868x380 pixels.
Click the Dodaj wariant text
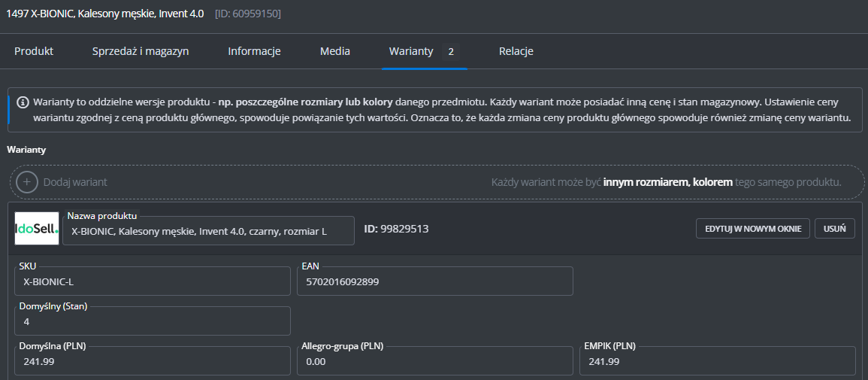pyautogui.click(x=75, y=182)
